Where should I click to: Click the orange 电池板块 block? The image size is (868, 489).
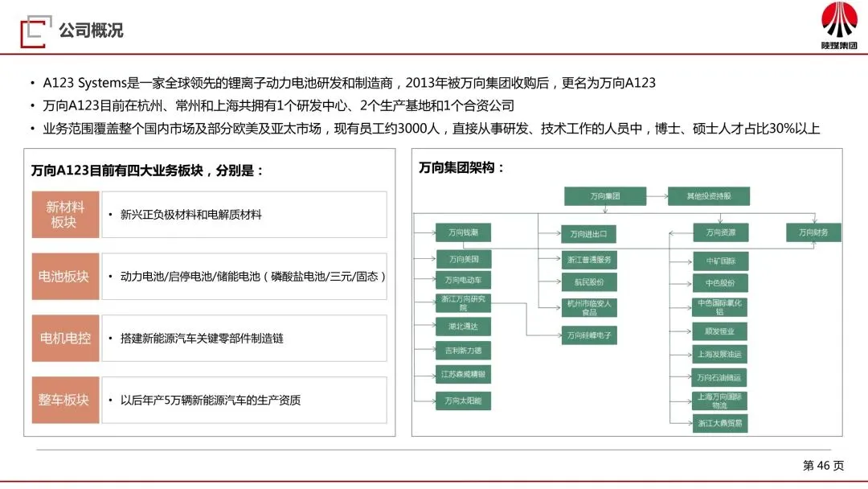[65, 277]
